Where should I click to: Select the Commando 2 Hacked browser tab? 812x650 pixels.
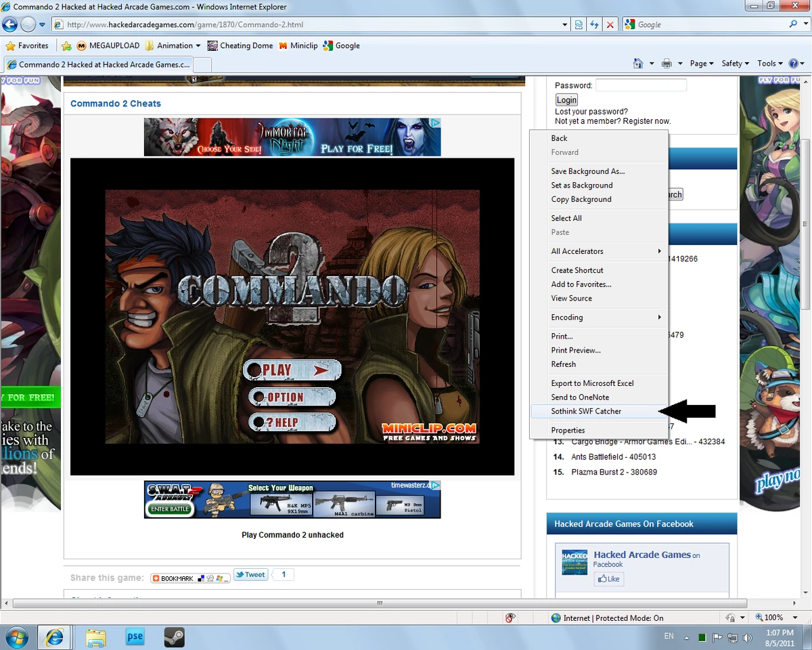99,64
